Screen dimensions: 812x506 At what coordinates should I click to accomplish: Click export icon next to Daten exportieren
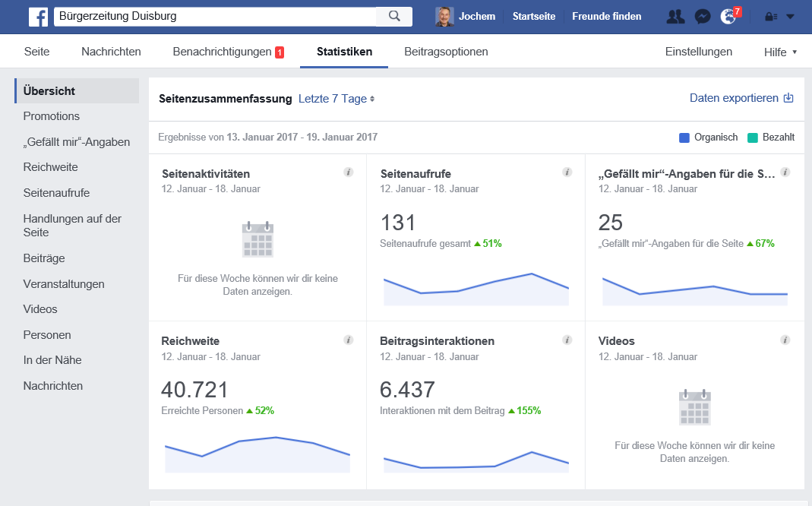[x=788, y=98]
